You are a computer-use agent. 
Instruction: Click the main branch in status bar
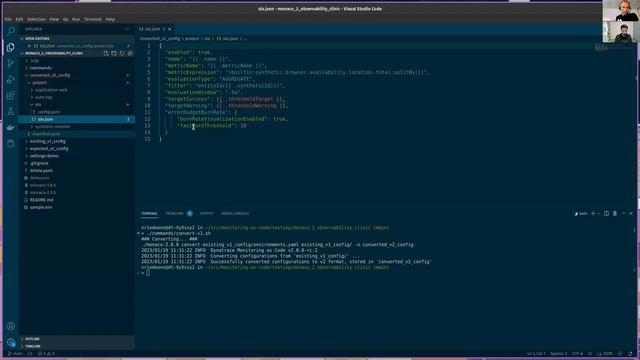click(16, 353)
